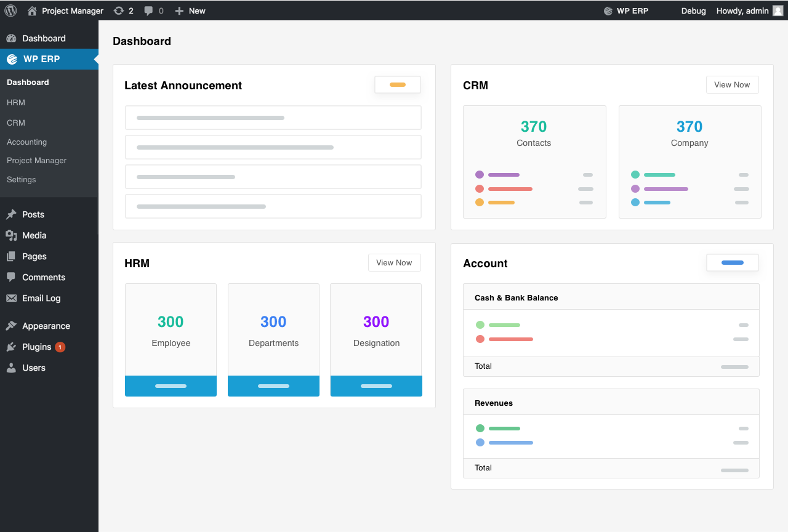788x532 pixels.
Task: Open Media library icon in sidebar
Action: click(x=11, y=235)
